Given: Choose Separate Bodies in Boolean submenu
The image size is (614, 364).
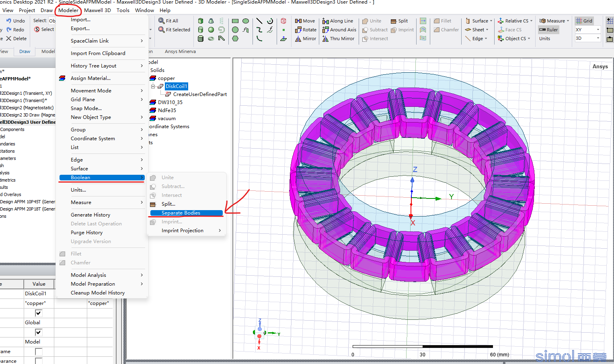Looking at the screenshot, I should pos(186,213).
